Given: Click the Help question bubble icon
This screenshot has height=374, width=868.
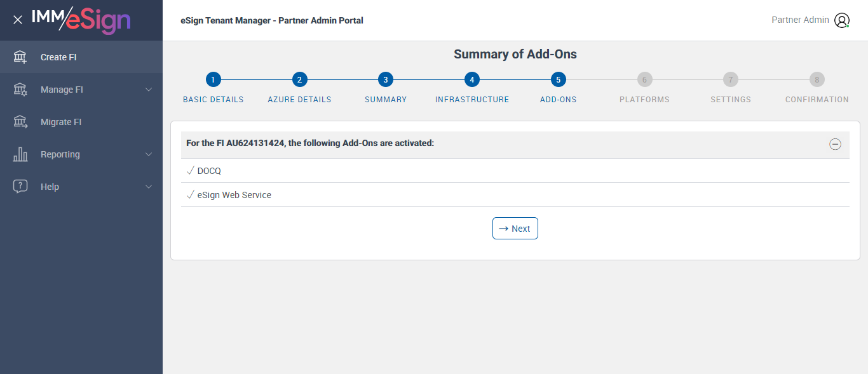Looking at the screenshot, I should click(20, 187).
